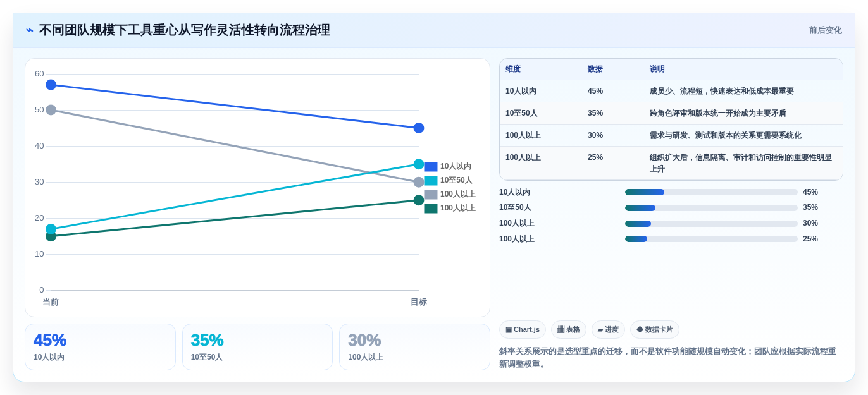Open the 35% 10至50人 summary card
The height and width of the screenshot is (395, 868).
[257, 347]
